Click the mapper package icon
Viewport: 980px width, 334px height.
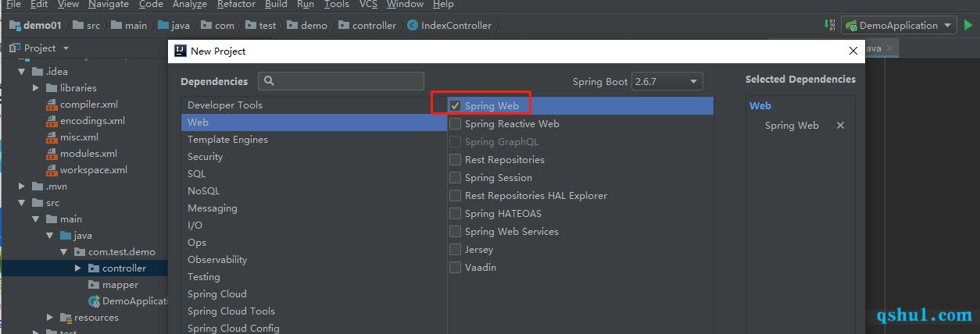coord(94,285)
